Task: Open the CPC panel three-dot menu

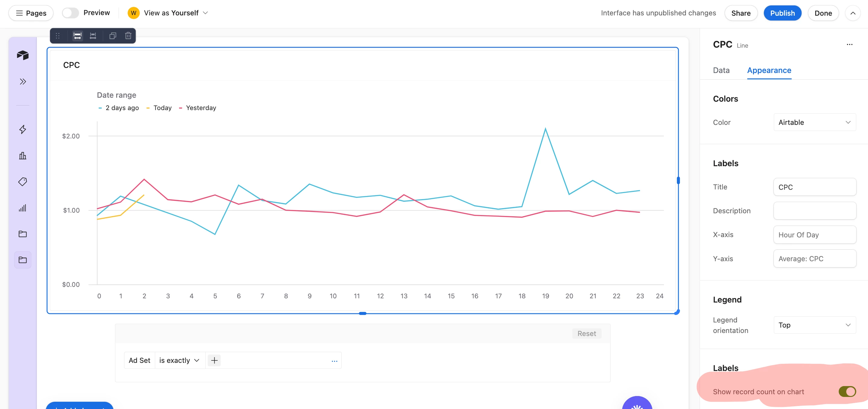Action: (x=850, y=44)
